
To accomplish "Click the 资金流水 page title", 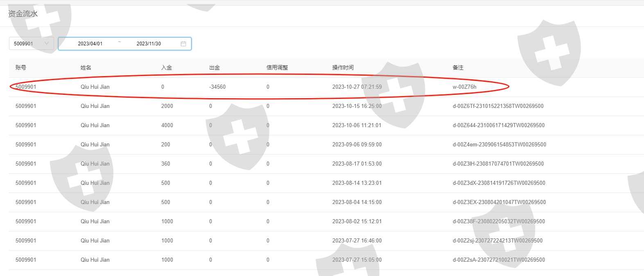I will click(23, 13).
